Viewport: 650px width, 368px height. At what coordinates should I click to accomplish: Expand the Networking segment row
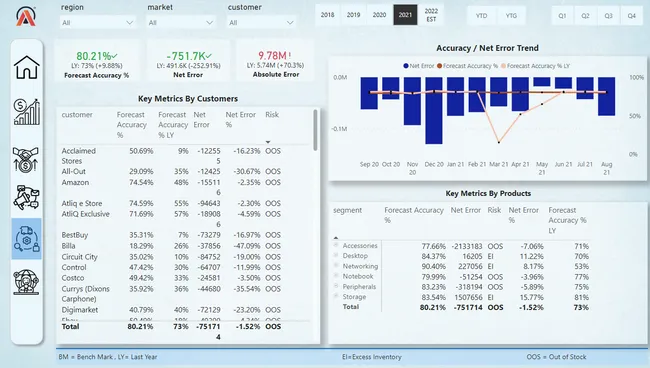point(336,266)
